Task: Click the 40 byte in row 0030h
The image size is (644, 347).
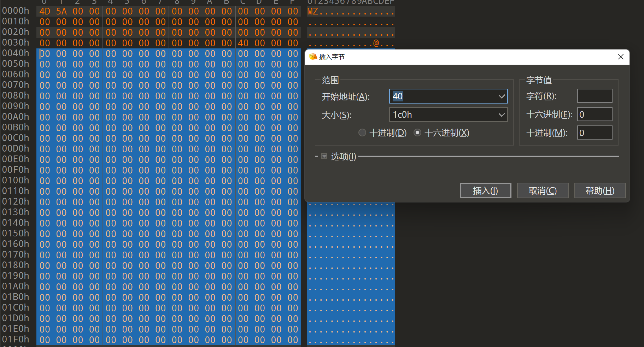Action: (243, 43)
